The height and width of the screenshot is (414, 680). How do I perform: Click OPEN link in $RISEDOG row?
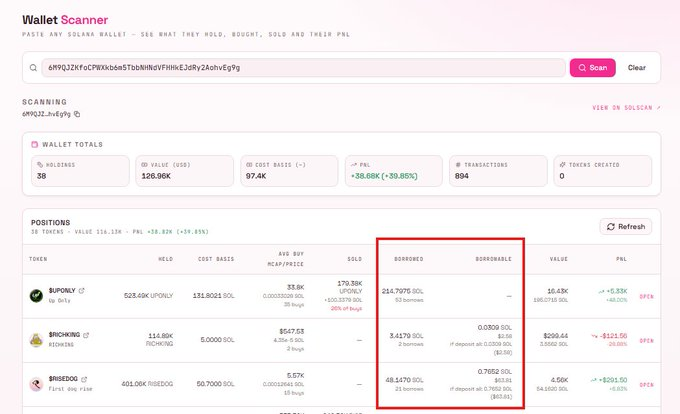tap(646, 385)
